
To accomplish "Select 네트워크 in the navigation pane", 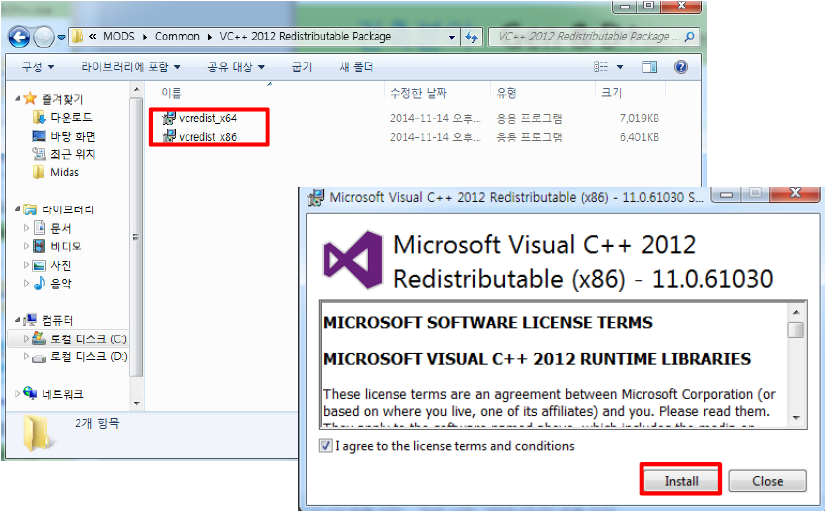I will tap(62, 394).
